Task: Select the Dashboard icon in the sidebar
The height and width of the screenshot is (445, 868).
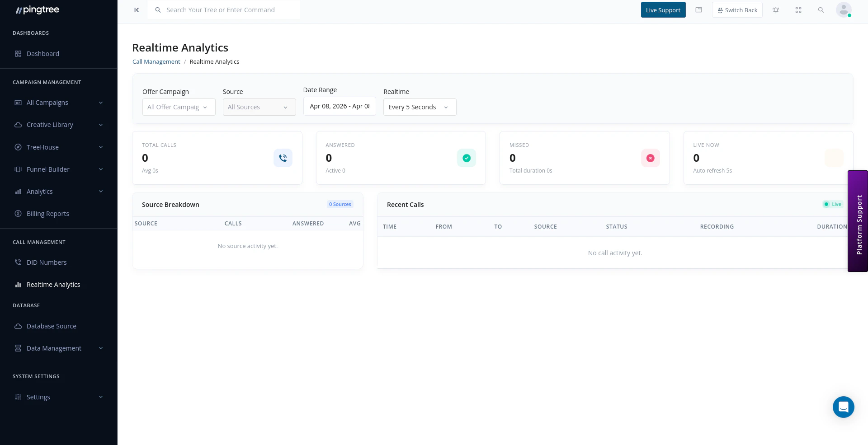Action: (x=18, y=53)
